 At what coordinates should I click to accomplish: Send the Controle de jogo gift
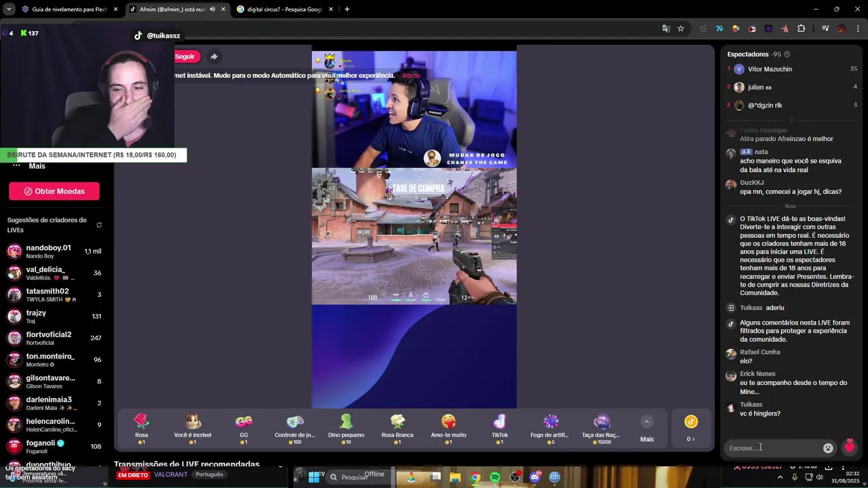click(295, 428)
